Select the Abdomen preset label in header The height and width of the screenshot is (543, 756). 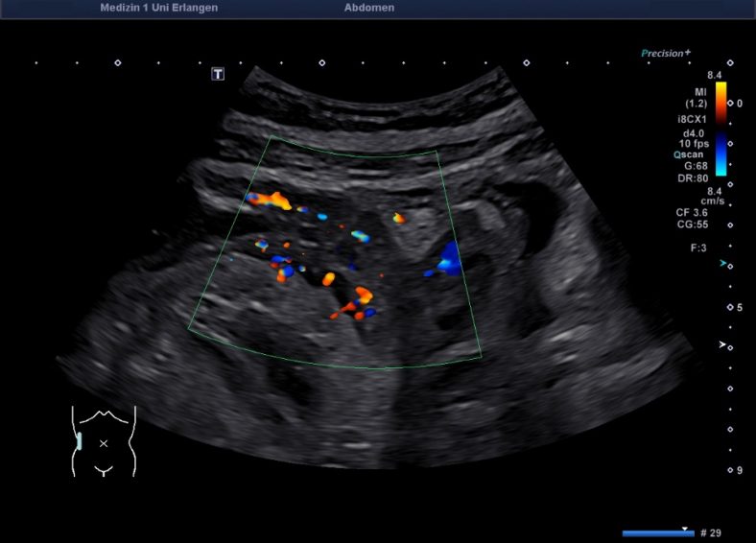pyautogui.click(x=368, y=8)
